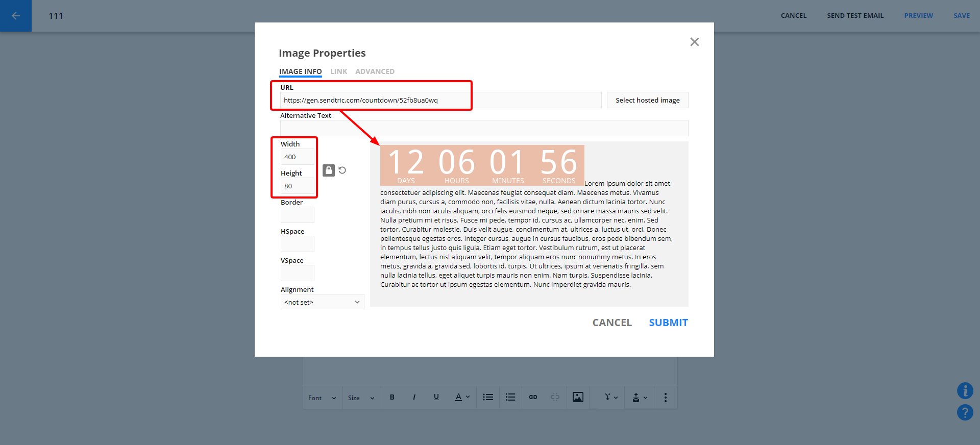This screenshot has height=445, width=980.
Task: Click the insert image icon
Action: (578, 397)
